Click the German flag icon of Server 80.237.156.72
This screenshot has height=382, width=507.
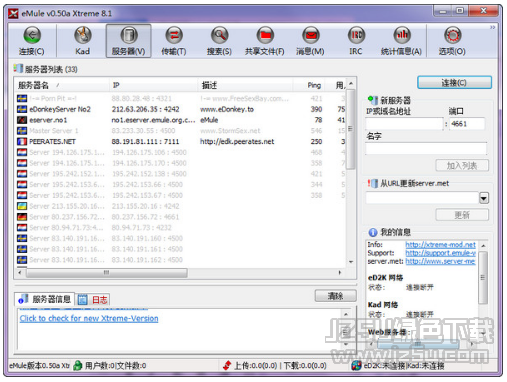pyautogui.click(x=22, y=217)
